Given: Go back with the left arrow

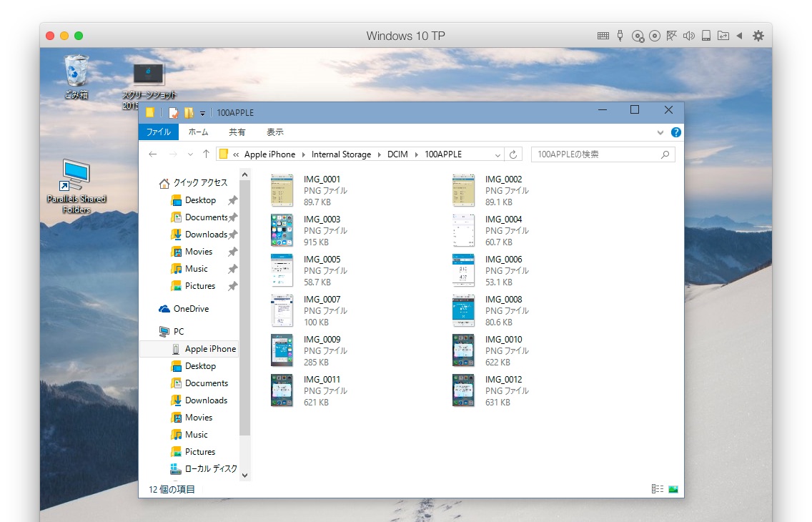Looking at the screenshot, I should pos(152,154).
